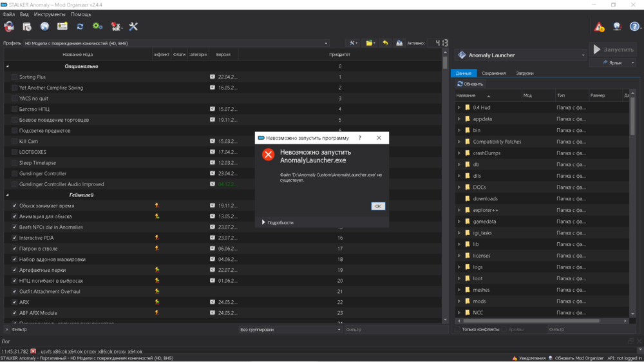
Task: Click the blue refresh arrows toolbar icon
Action: (80, 26)
